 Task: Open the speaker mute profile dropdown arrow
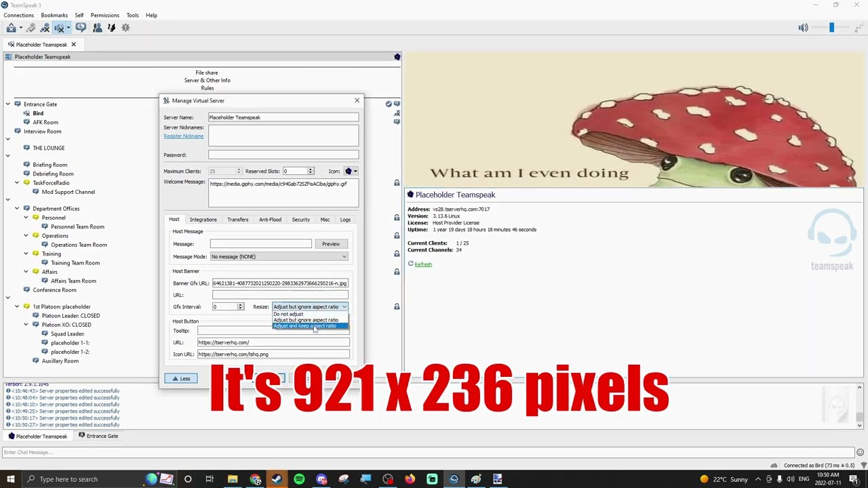[68, 28]
